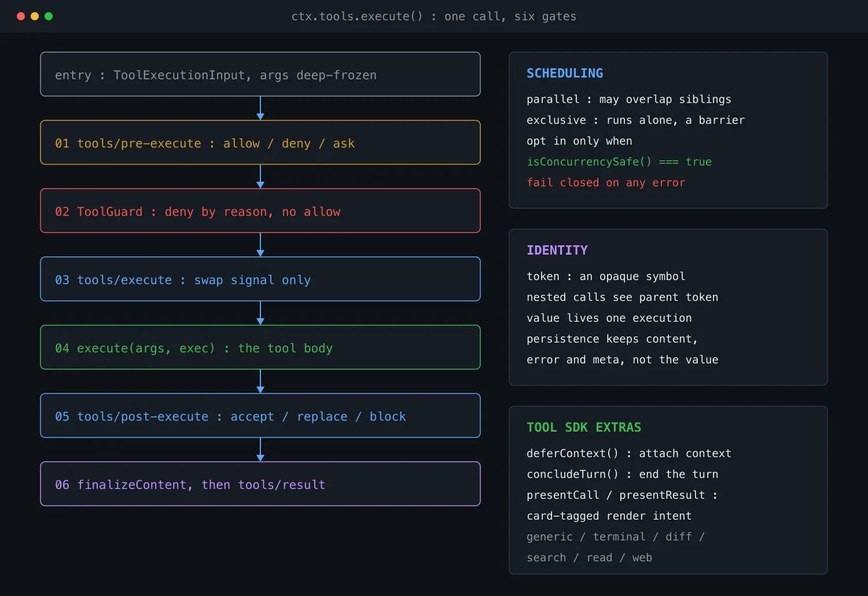Click 'search / read / web' line
The image size is (868, 596).
pos(589,558)
